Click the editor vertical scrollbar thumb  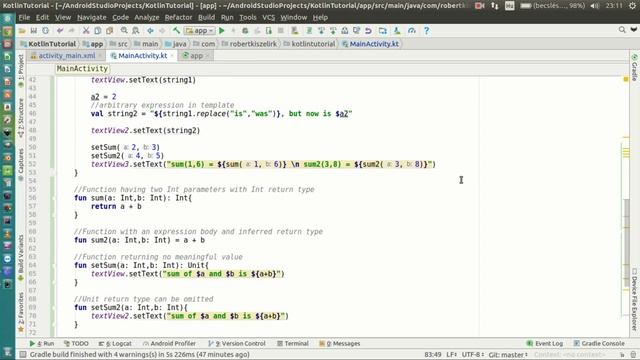click(627, 243)
